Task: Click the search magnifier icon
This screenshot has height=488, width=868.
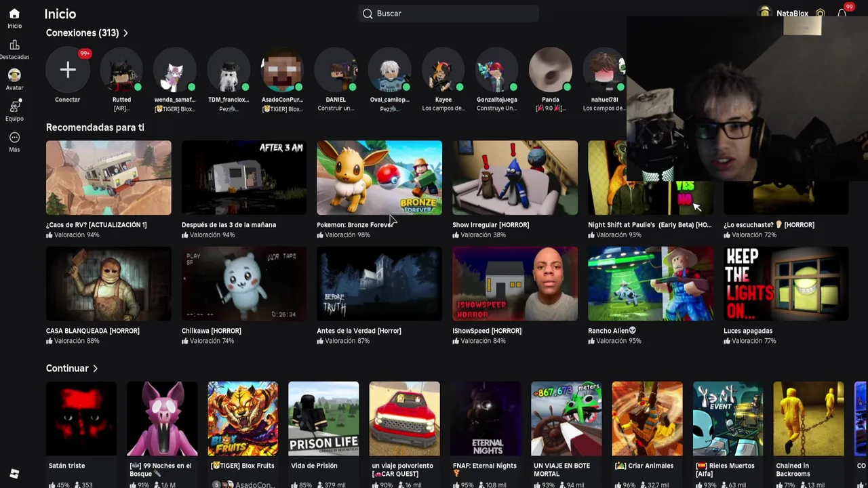Action: (368, 14)
